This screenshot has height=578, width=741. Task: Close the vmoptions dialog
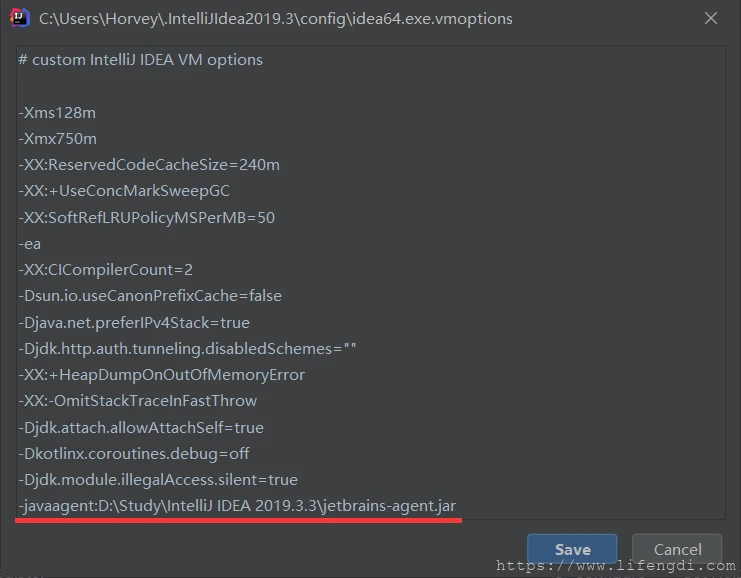point(711,18)
